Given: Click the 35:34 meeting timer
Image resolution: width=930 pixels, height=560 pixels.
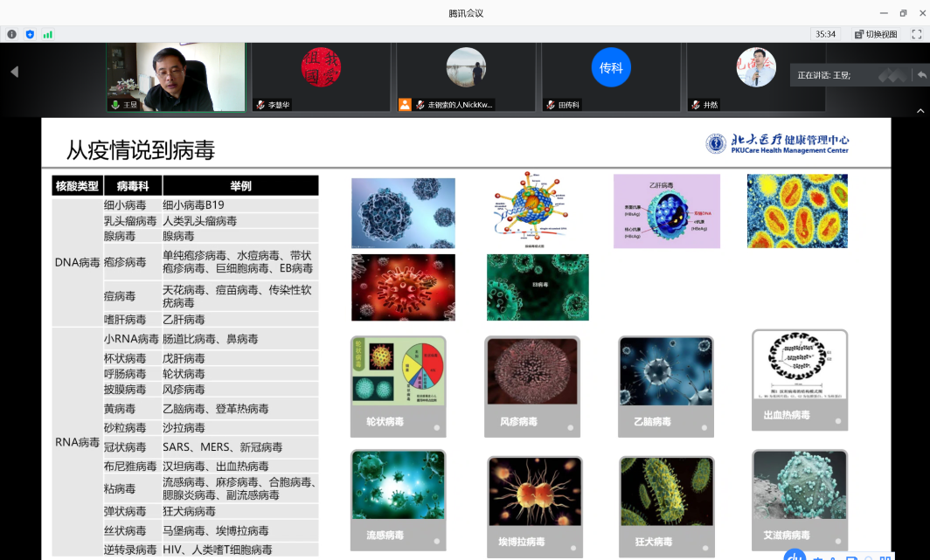Looking at the screenshot, I should click(x=826, y=34).
